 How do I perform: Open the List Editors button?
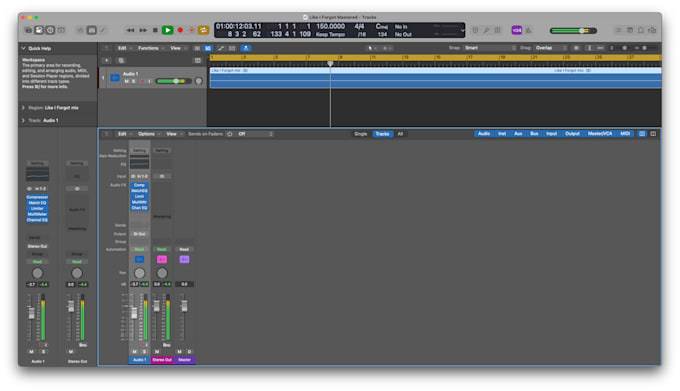point(618,30)
